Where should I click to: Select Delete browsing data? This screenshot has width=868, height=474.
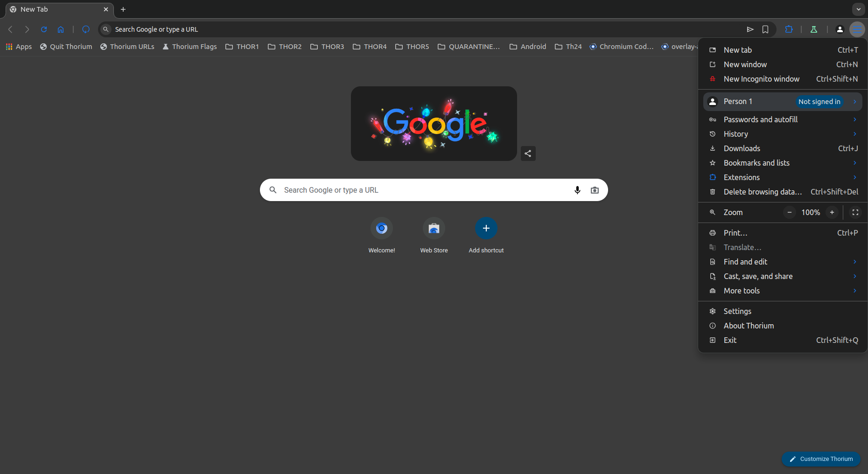(x=783, y=192)
